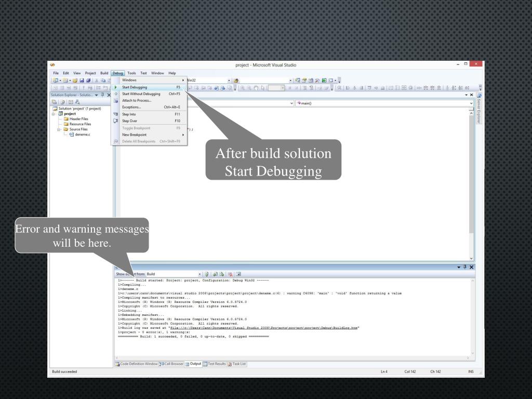The width and height of the screenshot is (532, 399).
Task: Open the File menu
Action: (56, 73)
